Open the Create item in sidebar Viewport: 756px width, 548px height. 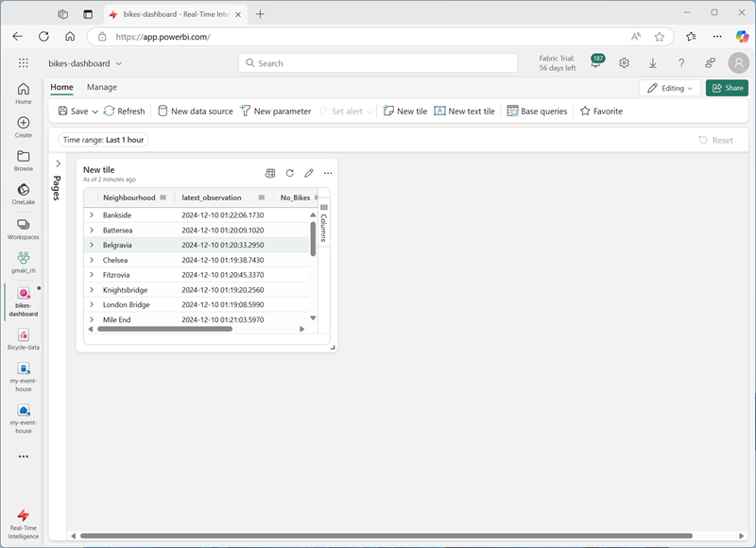23,128
